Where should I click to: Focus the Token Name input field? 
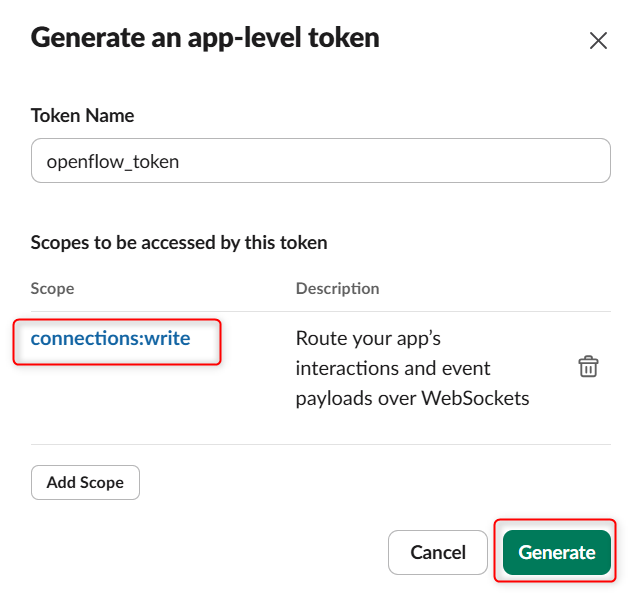320,160
